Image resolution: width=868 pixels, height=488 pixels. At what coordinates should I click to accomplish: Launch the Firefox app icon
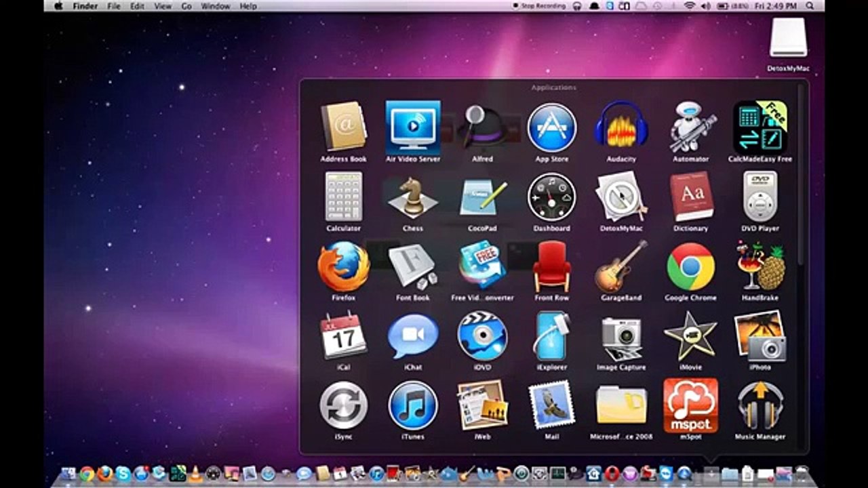click(344, 266)
